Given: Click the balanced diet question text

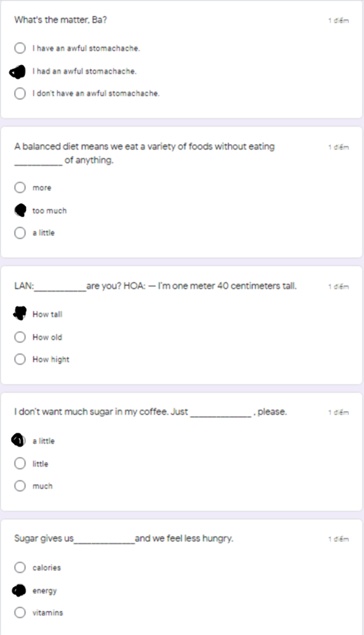Looking at the screenshot, I should (144, 153).
